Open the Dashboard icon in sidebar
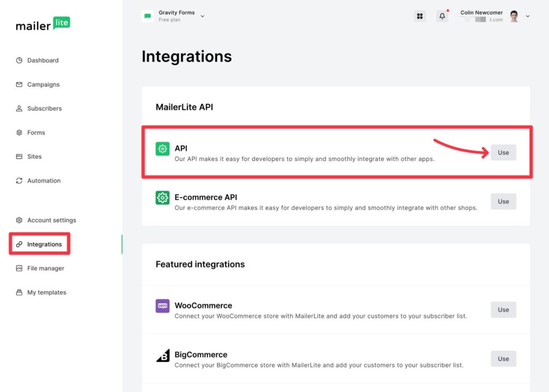The image size is (549, 392). [19, 60]
